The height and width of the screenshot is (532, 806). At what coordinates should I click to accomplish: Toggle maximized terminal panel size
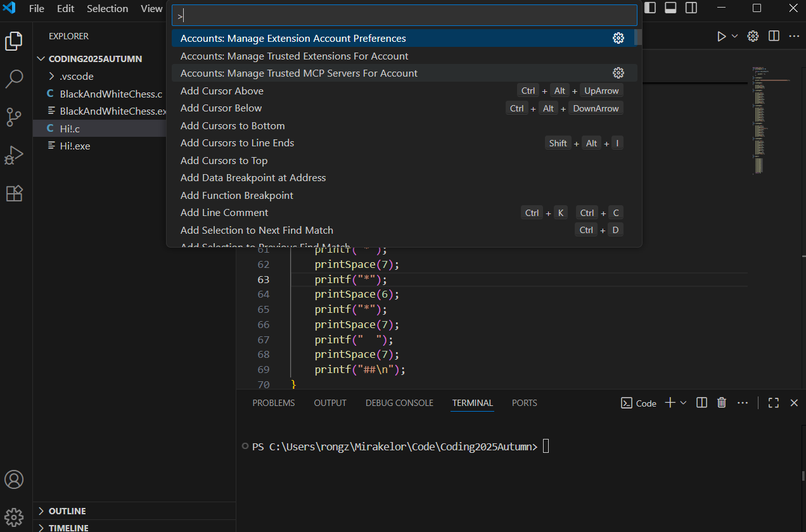click(773, 403)
